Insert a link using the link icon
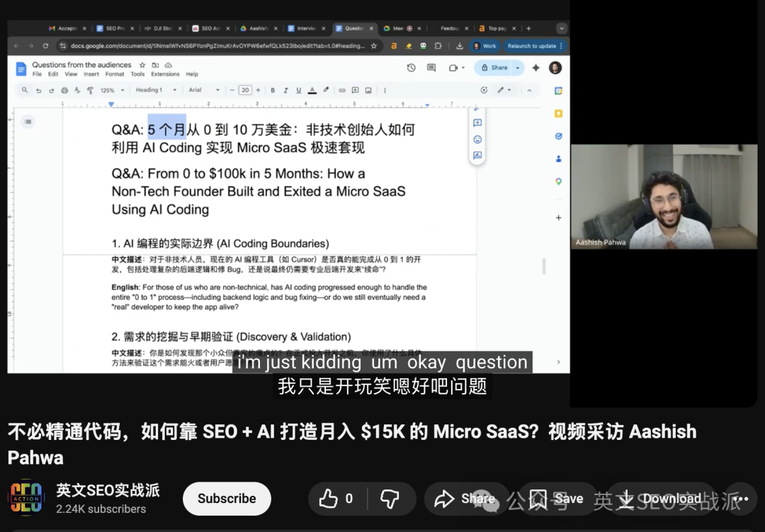765x532 pixels. (x=342, y=90)
